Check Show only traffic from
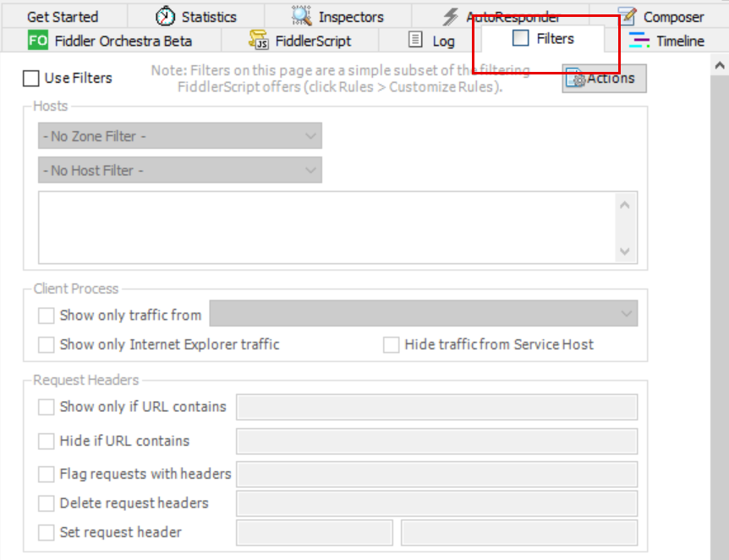The image size is (729, 560). pyautogui.click(x=46, y=316)
